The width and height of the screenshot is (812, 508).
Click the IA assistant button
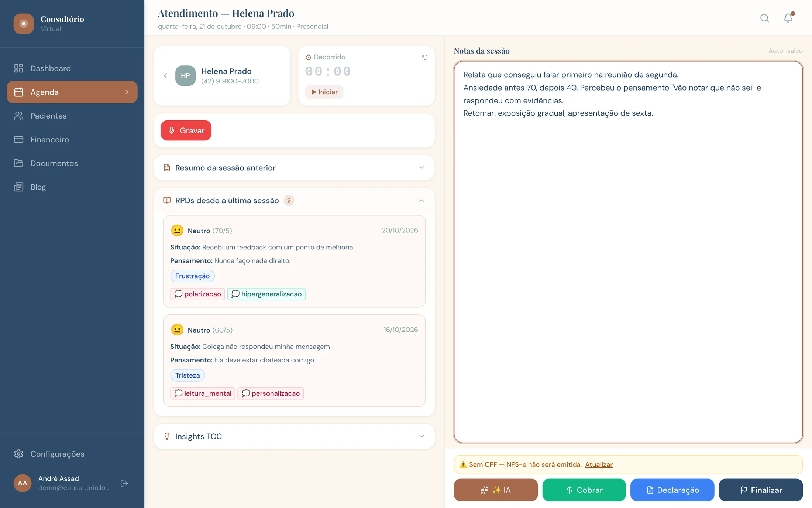pos(496,490)
